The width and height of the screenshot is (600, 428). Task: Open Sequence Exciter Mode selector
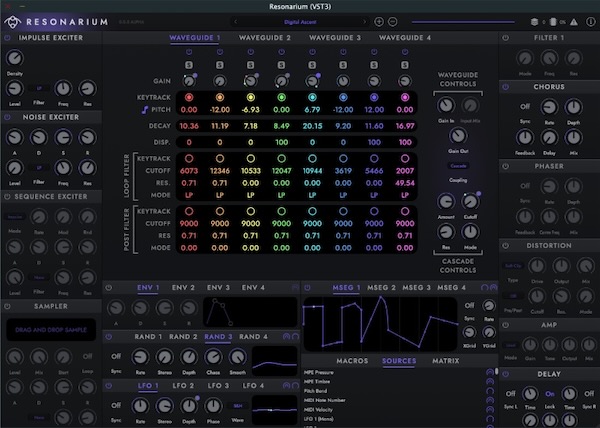coord(15,217)
